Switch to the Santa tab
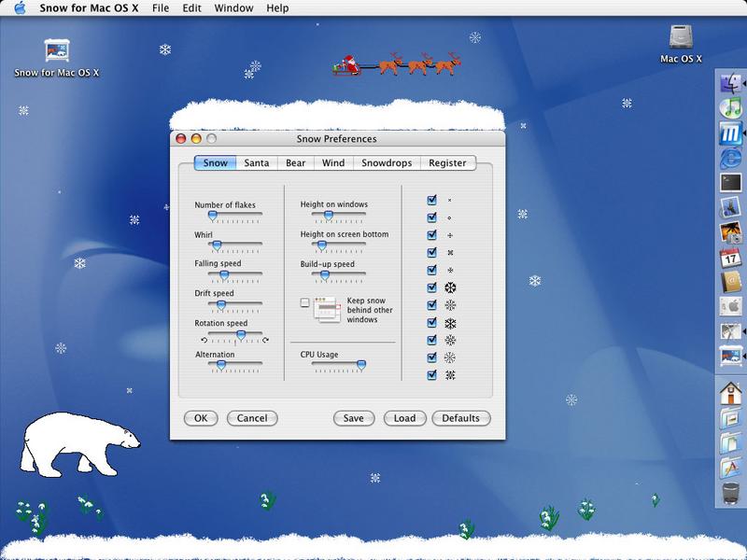Screen dimensions: 747x560 [256, 162]
